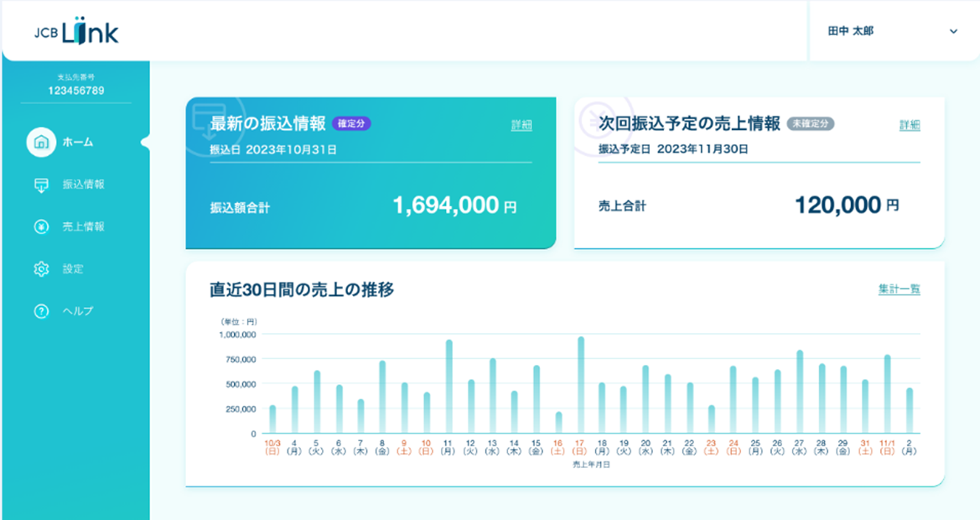Expand the 田中 太郎 user menu chevron
This screenshot has height=520, width=980.
953,31
